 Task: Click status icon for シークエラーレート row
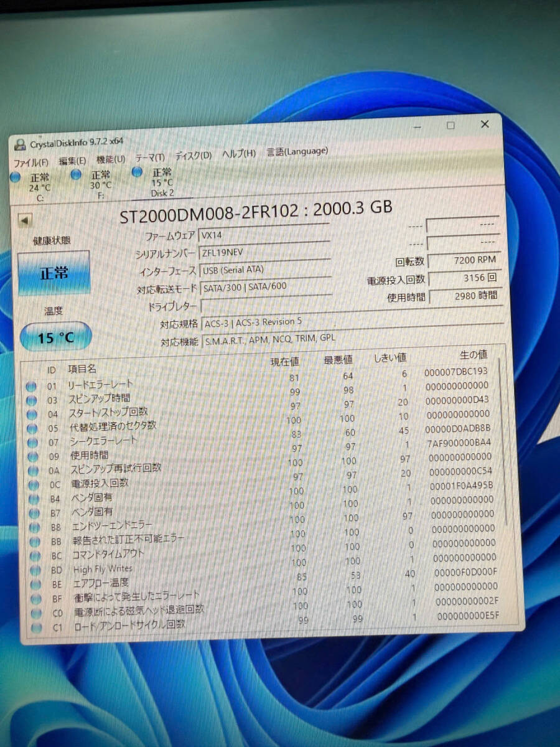[32, 443]
